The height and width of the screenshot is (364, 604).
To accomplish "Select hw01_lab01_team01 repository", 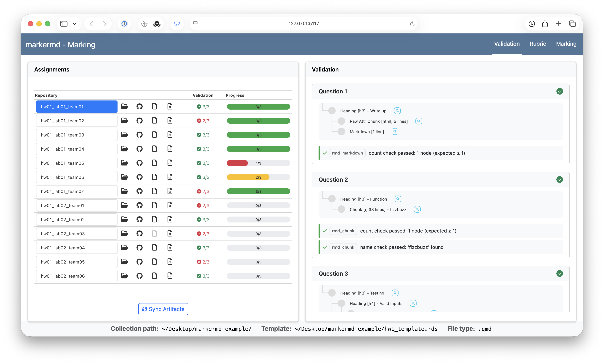I will tap(77, 106).
